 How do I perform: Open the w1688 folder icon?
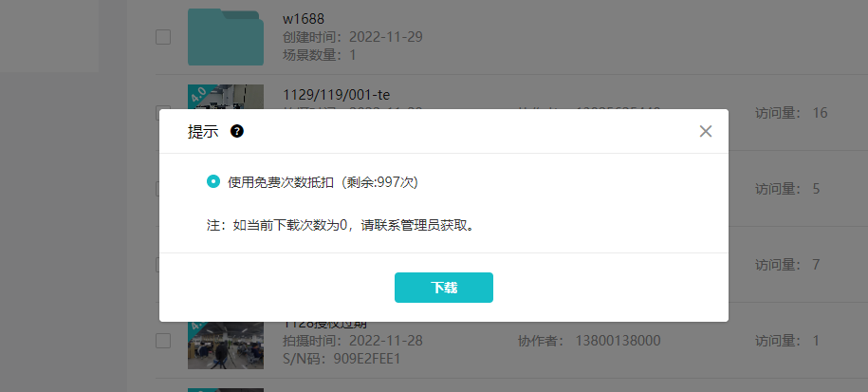point(226,37)
